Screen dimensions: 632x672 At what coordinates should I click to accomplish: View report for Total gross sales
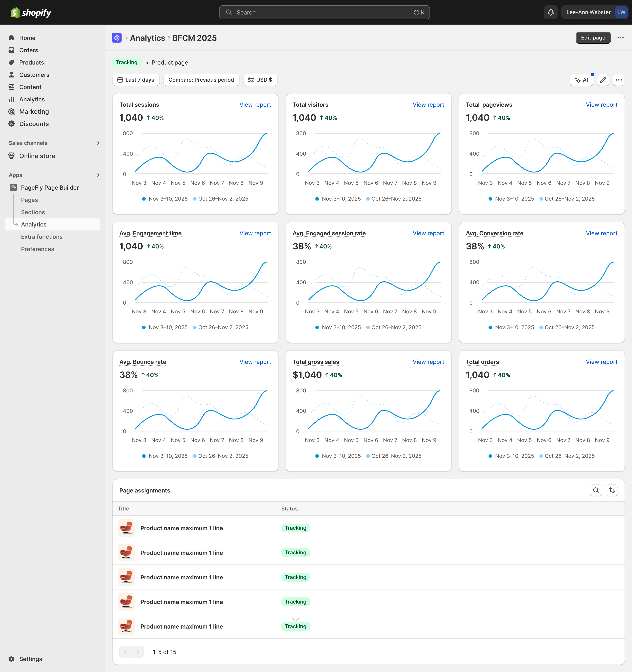[x=428, y=362]
